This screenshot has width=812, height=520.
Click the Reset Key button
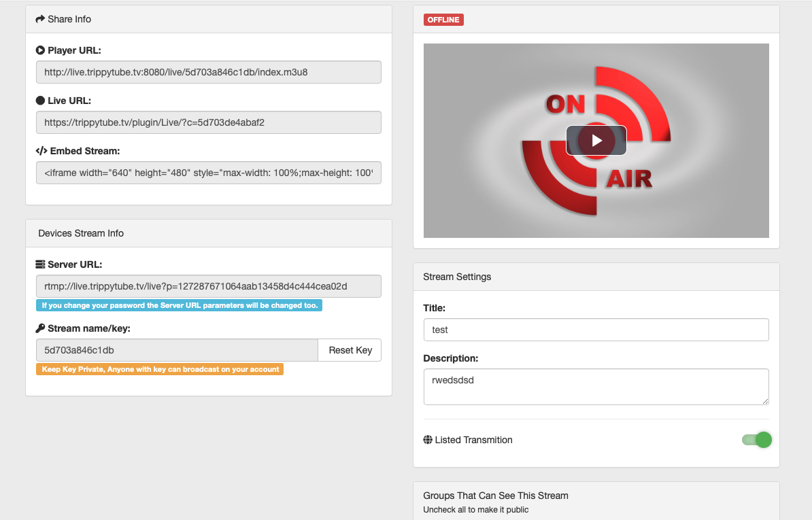click(x=350, y=350)
